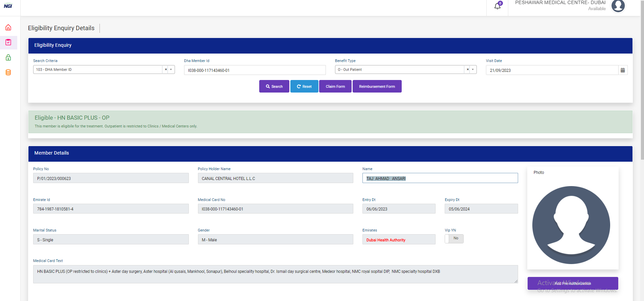Open the notifications bell icon
This screenshot has height=301, width=644.
(x=497, y=6)
